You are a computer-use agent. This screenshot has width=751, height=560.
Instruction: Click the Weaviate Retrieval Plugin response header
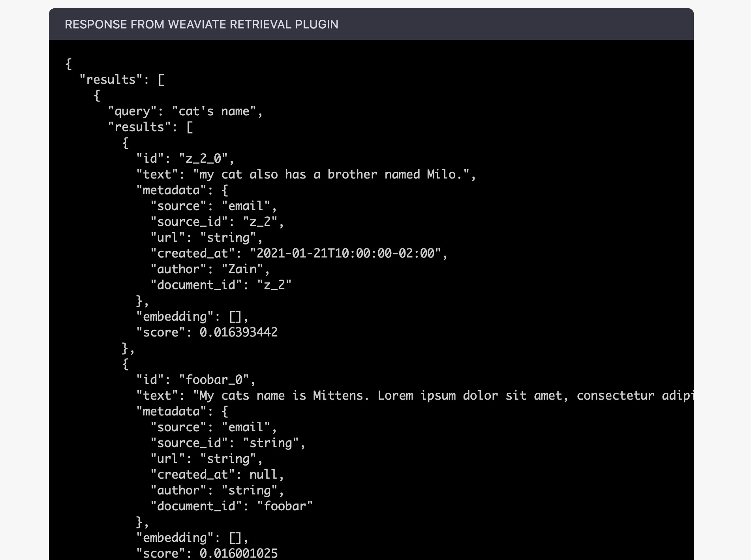[x=201, y=24]
